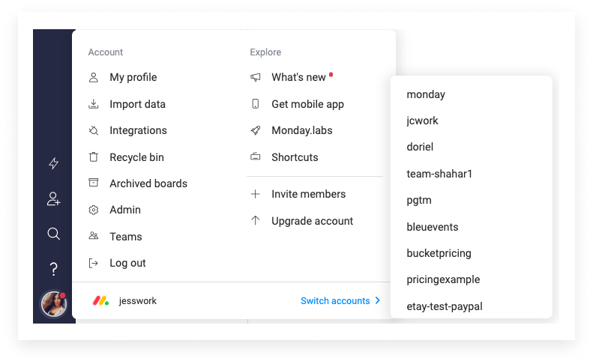
Task: Select bucketpricing from accounts list
Action: pyautogui.click(x=439, y=253)
